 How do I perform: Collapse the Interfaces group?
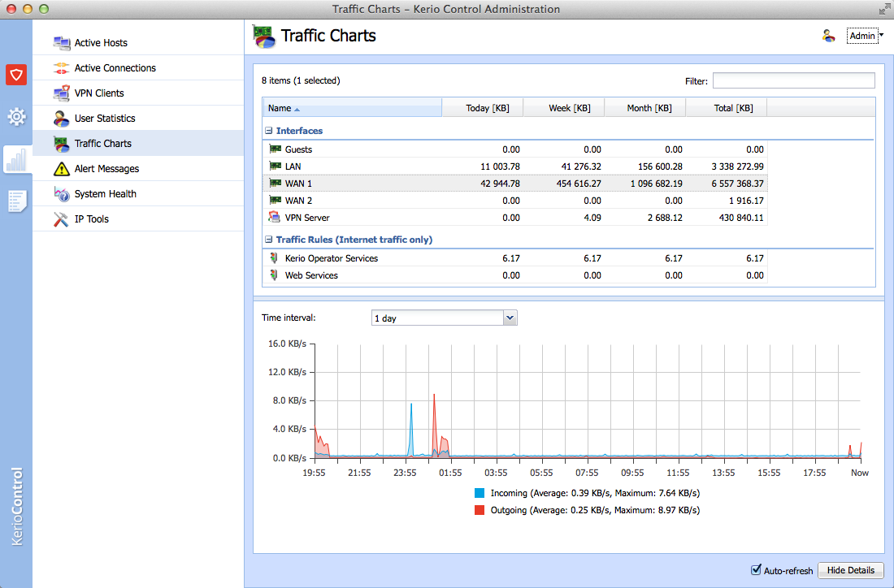pyautogui.click(x=268, y=131)
